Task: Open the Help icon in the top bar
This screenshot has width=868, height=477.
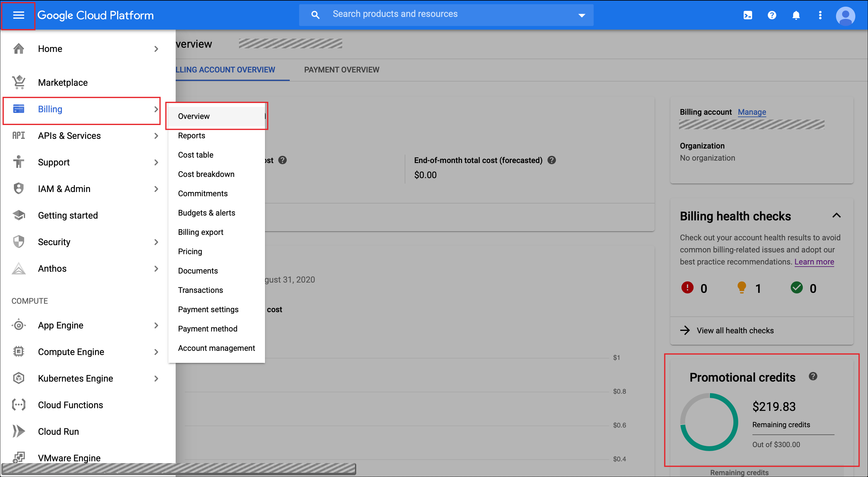Action: [772, 15]
